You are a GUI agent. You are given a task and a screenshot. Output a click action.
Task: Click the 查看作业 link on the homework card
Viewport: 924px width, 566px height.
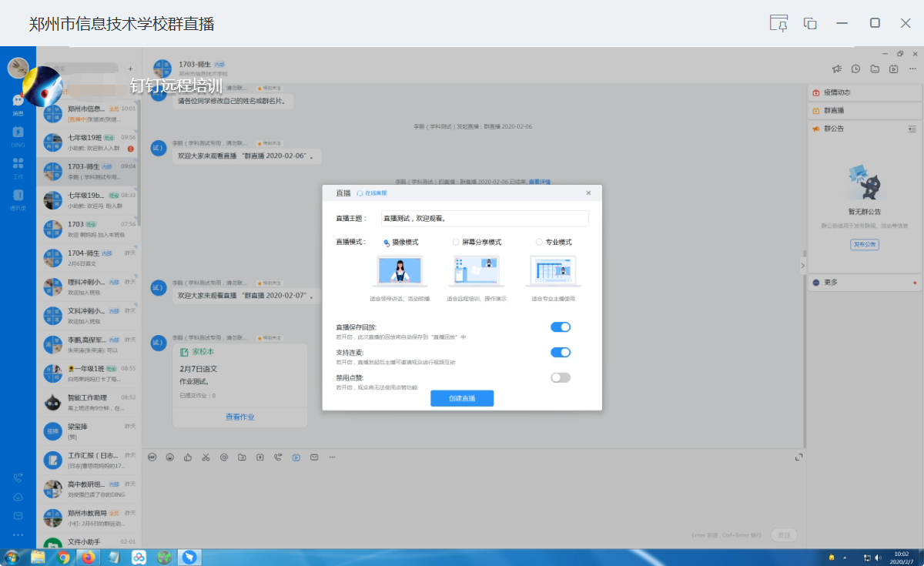[239, 417]
